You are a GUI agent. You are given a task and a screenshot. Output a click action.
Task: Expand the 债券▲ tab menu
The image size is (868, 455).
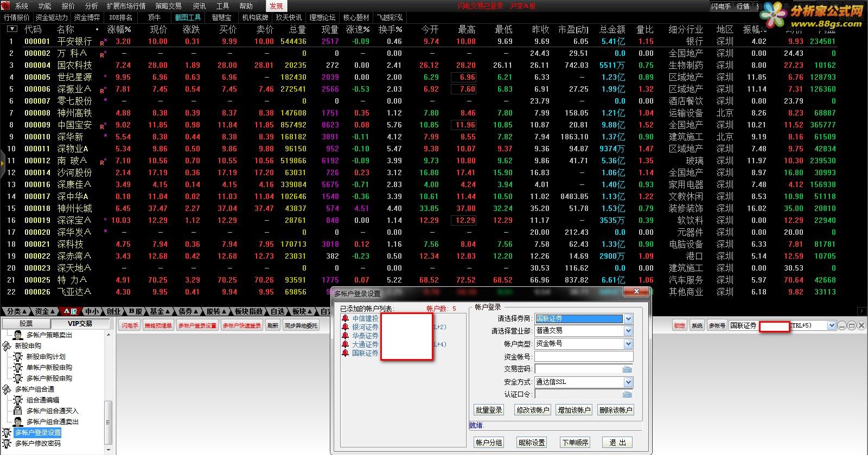188,311
